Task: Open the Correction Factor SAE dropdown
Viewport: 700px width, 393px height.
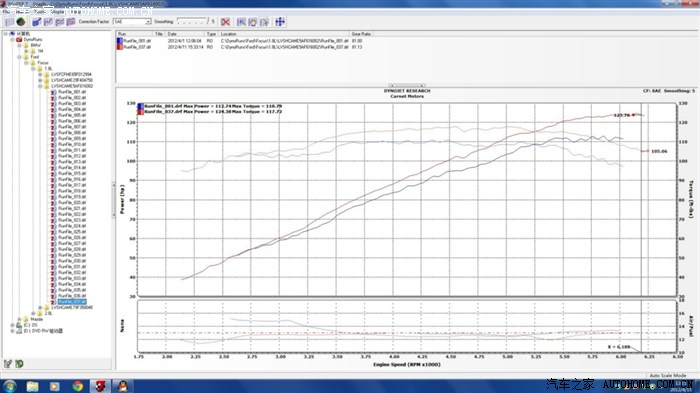Action: click(132, 21)
